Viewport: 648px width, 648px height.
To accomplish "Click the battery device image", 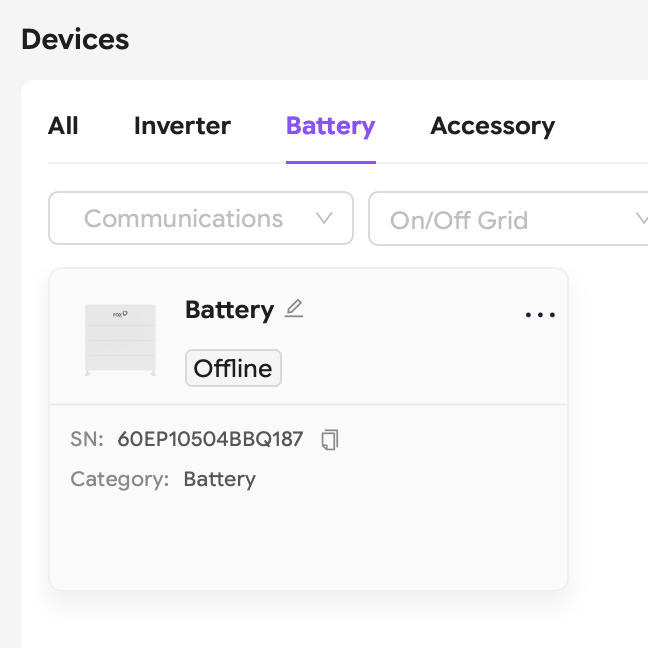I will pos(120,340).
